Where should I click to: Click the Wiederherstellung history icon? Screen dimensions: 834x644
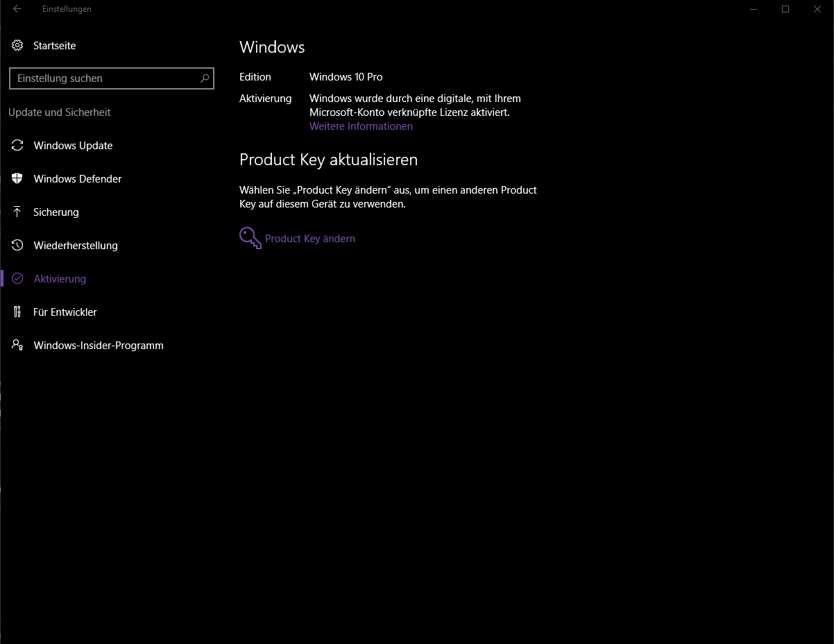click(17, 246)
